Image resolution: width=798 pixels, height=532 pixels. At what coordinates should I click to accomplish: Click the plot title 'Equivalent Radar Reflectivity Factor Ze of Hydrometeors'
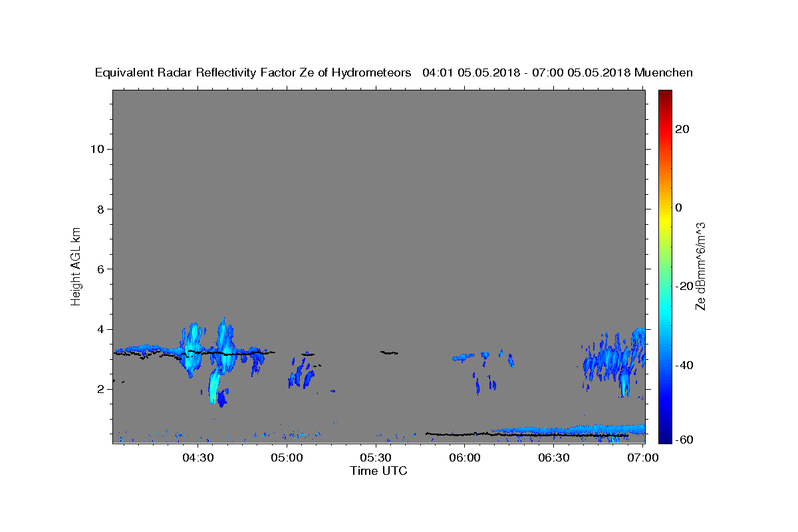[x=253, y=73]
